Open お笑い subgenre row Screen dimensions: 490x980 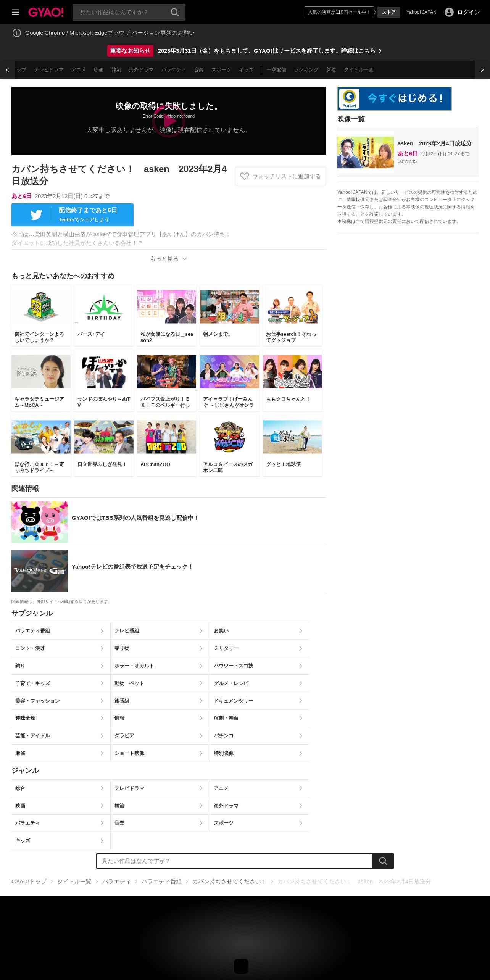260,631
